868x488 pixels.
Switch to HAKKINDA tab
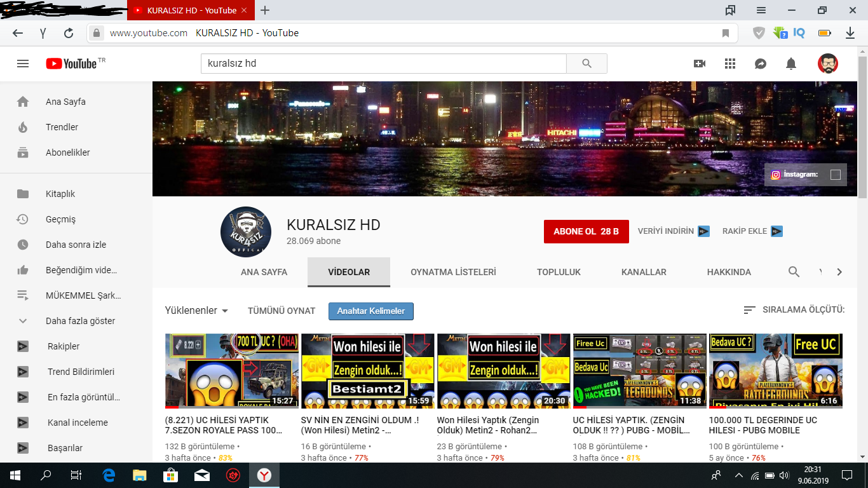pos(729,272)
